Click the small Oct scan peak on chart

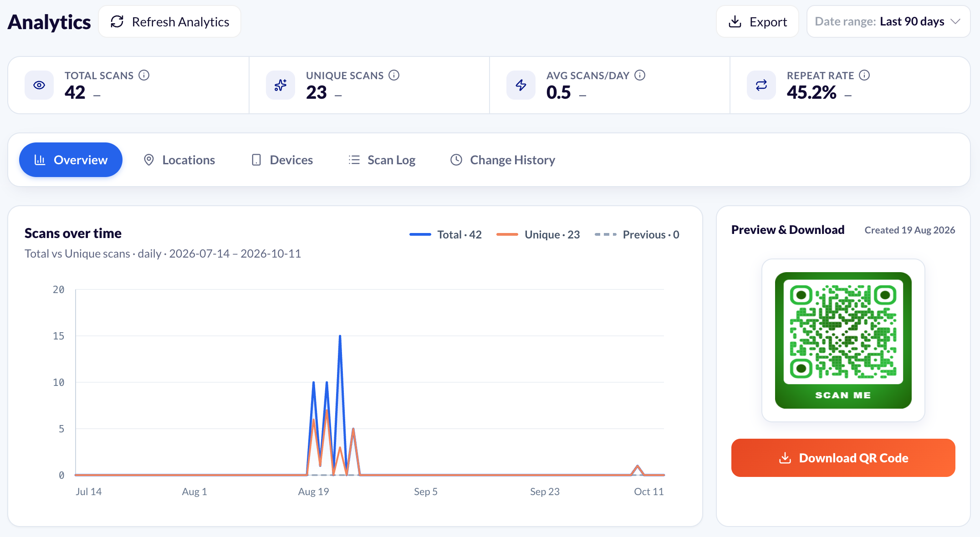pos(638,466)
